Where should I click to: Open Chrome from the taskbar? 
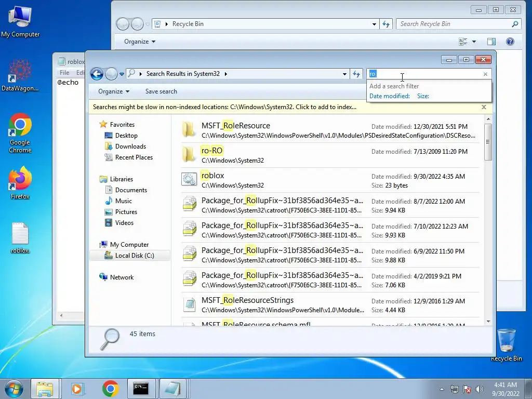click(x=110, y=389)
